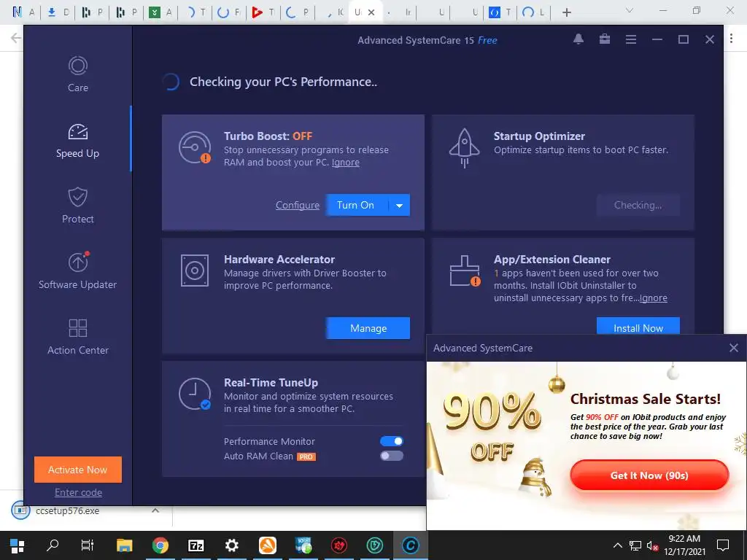Open a new browser tab
The height and width of the screenshot is (560, 747).
[x=566, y=12]
